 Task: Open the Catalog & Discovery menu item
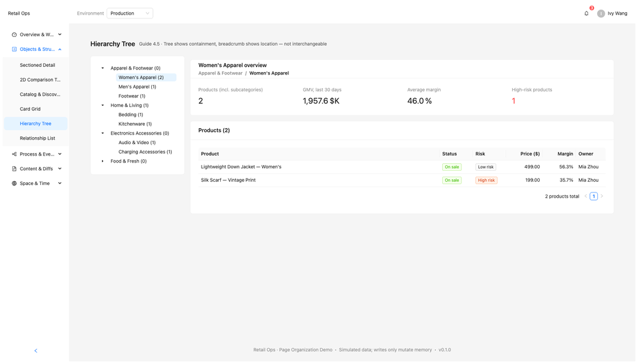tap(36, 94)
